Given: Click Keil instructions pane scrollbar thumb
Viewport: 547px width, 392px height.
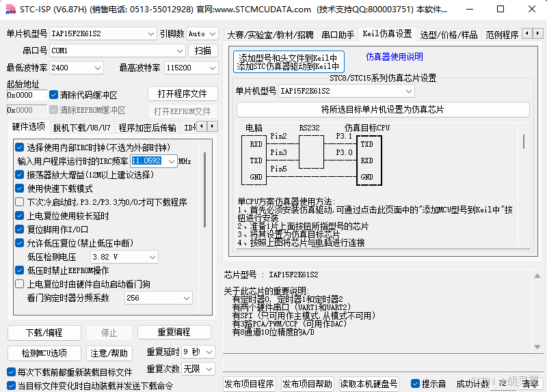Looking at the screenshot, I should click(x=524, y=141).
